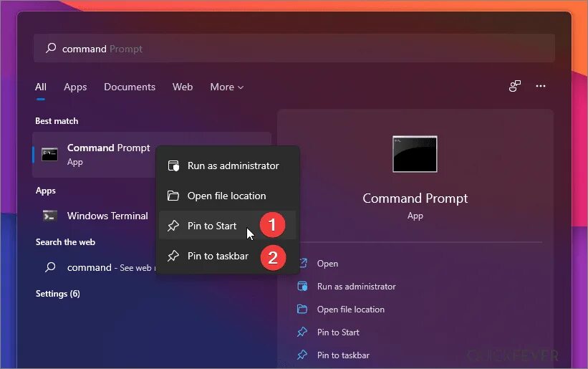Click Open in the preview pane

[x=327, y=264]
